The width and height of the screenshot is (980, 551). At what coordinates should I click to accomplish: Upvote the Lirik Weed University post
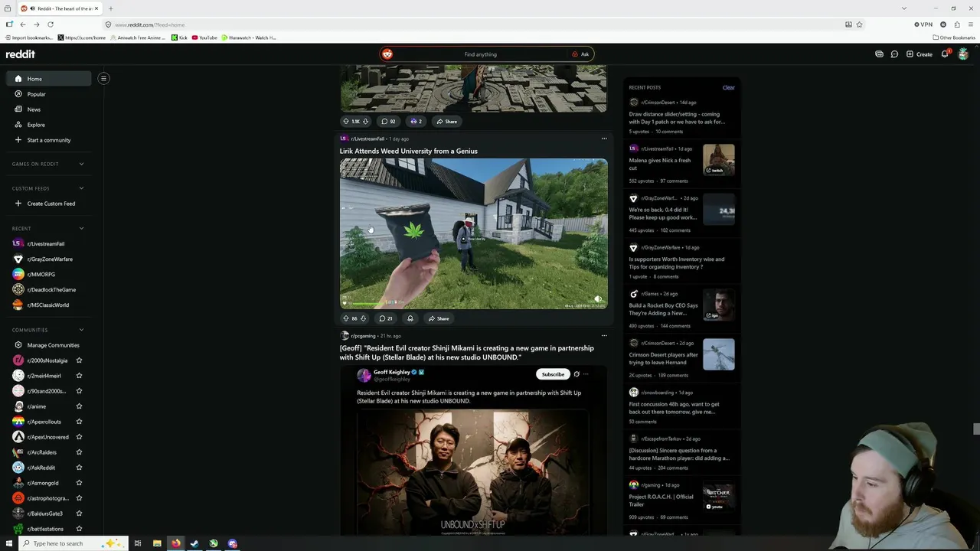pyautogui.click(x=346, y=318)
